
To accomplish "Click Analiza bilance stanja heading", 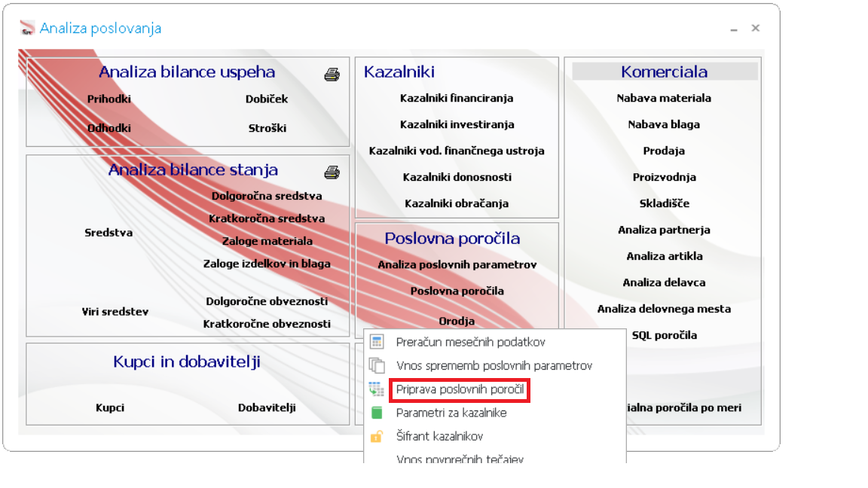I will click(x=193, y=169).
